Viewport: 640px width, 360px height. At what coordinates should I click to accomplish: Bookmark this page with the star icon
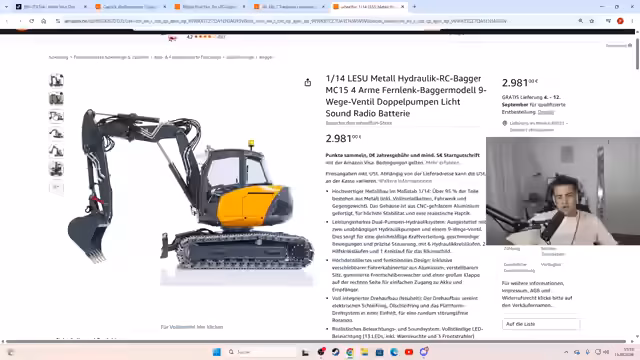592,21
